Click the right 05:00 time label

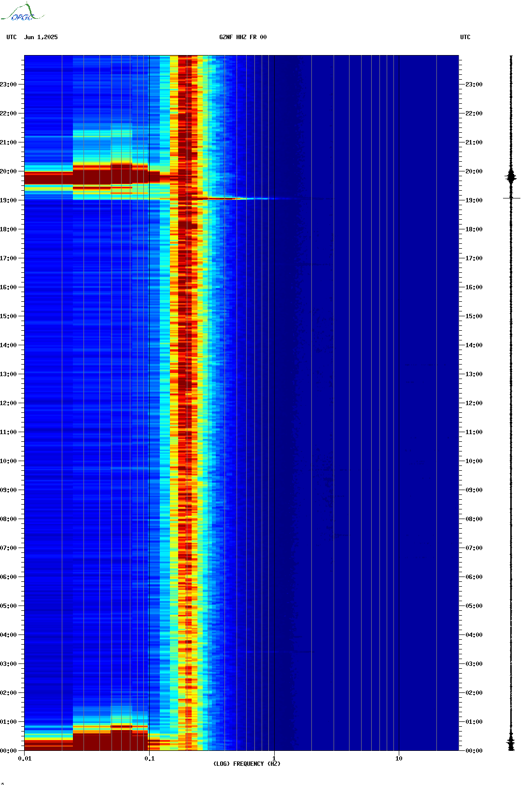pos(474,606)
